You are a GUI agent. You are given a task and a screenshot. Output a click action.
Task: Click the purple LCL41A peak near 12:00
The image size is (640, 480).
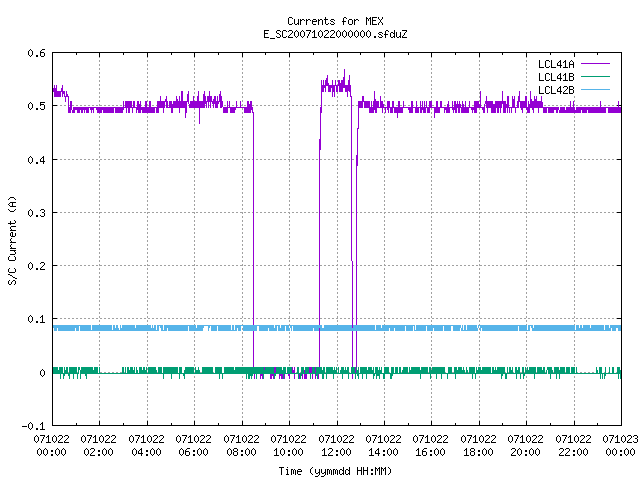tap(336, 86)
